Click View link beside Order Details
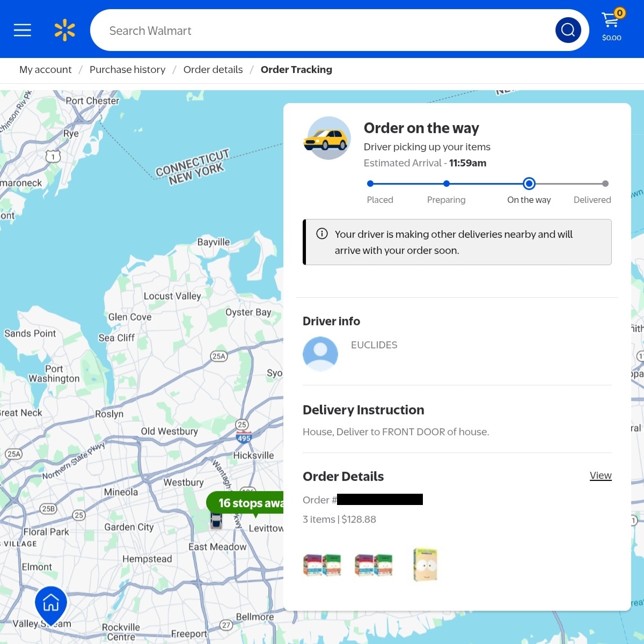Screen dimensions: 644x644 (x=601, y=475)
